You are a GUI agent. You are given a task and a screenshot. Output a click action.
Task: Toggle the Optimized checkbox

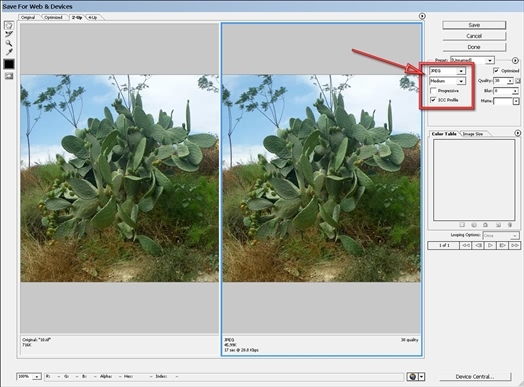click(496, 71)
